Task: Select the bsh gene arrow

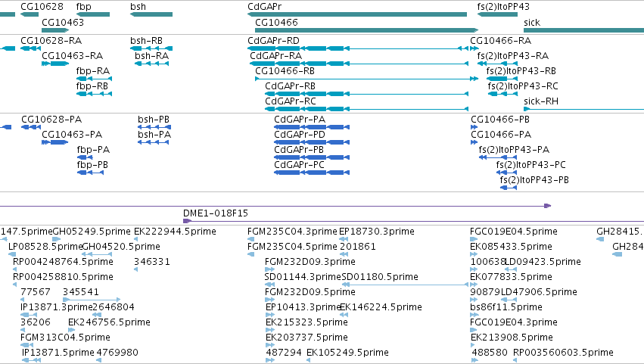Action: tap(151, 14)
